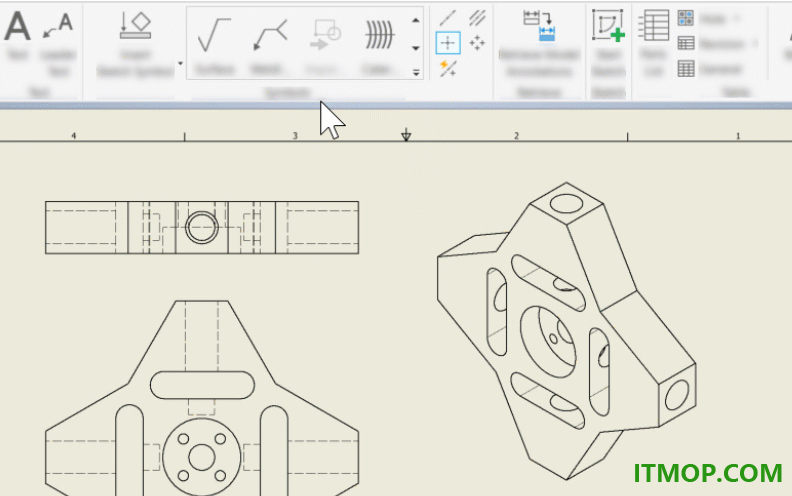
Task: Select the Centerline Bisector tool
Action: point(477,18)
